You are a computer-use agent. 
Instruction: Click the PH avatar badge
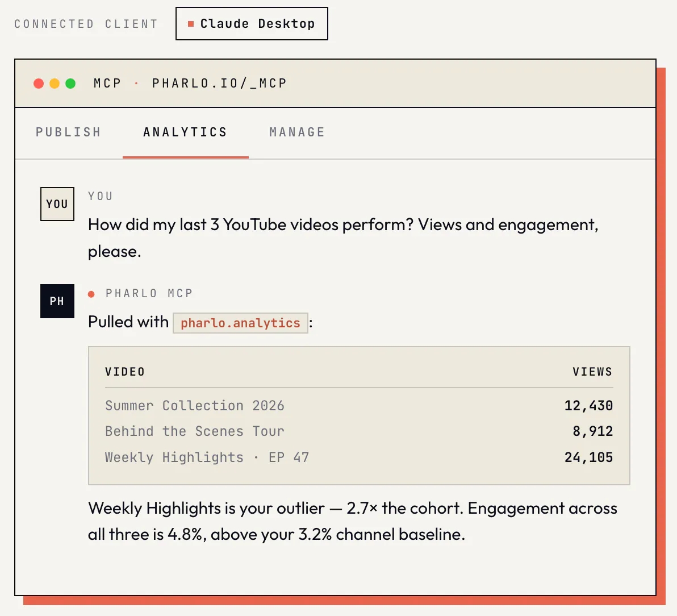point(57,301)
